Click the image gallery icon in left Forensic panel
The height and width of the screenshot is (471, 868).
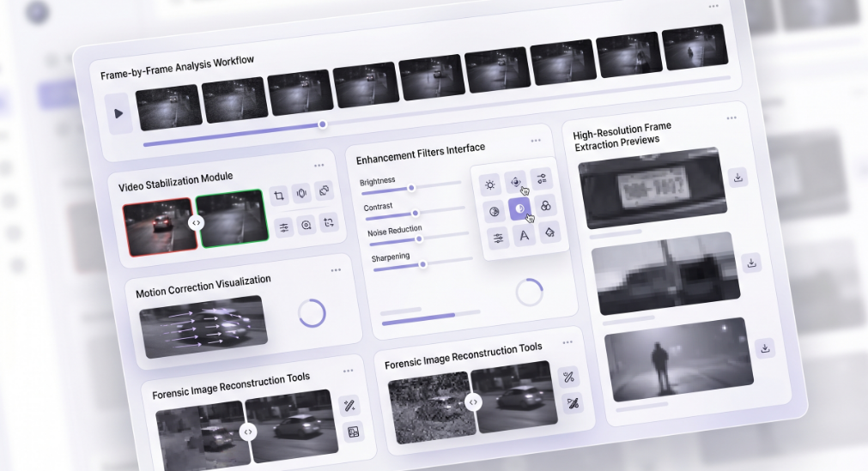point(353,432)
